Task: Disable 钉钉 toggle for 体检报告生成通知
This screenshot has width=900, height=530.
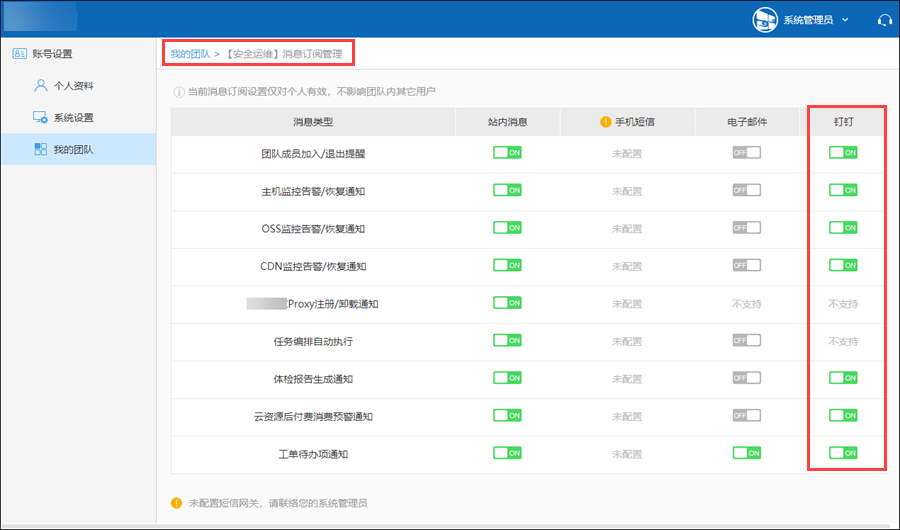Action: coord(843,378)
